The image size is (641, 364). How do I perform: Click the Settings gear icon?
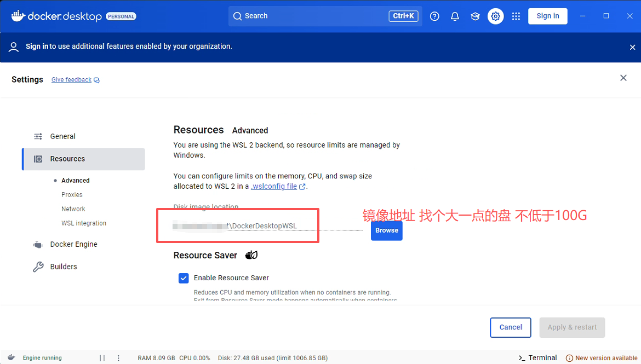(495, 16)
